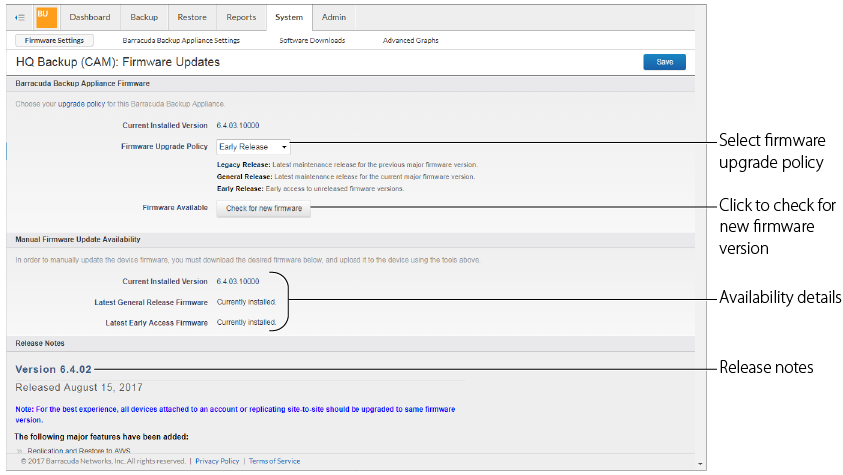Image resolution: width=843 pixels, height=475 pixels.
Task: Open the Admin tab
Action: click(x=334, y=17)
